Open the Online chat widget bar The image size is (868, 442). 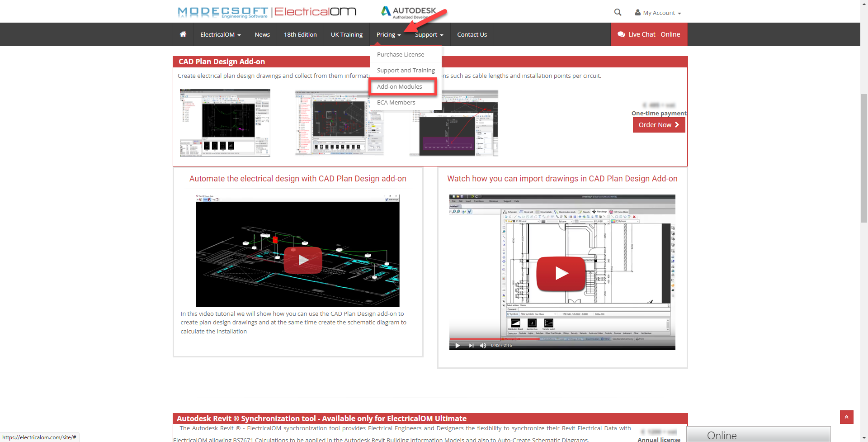pos(758,435)
